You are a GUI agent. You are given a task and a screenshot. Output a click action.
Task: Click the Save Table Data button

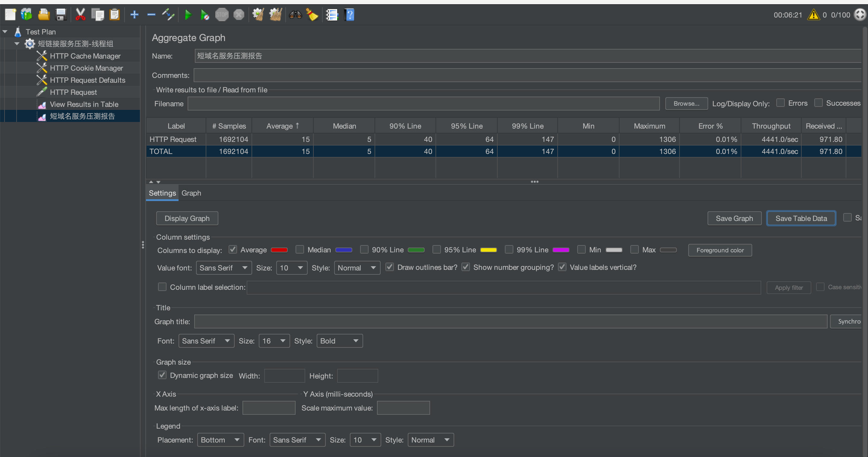click(801, 218)
